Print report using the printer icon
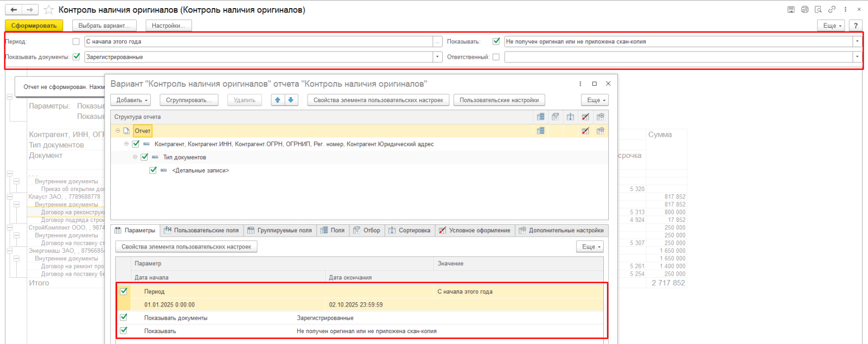This screenshot has height=344, width=868. pyautogui.click(x=805, y=10)
